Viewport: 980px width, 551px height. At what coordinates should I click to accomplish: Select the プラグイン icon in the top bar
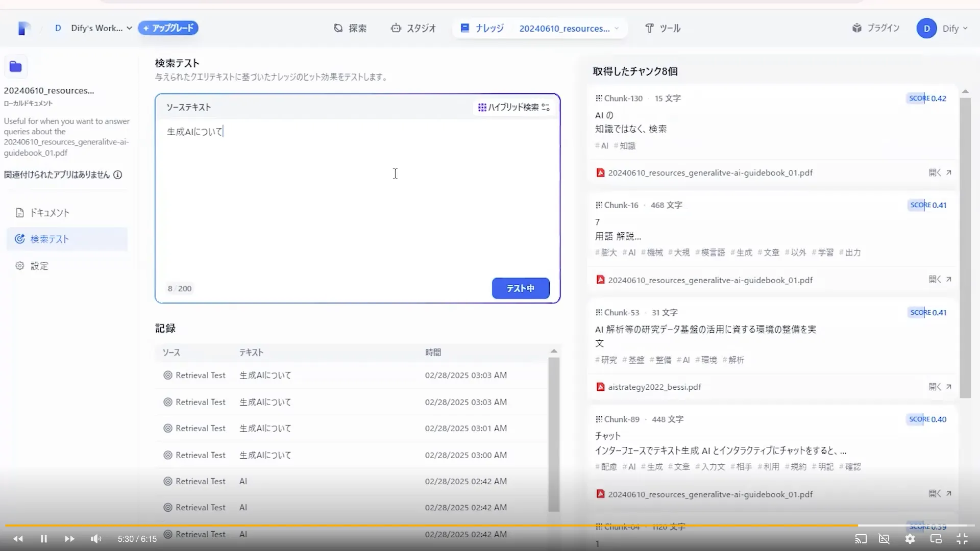tap(857, 28)
